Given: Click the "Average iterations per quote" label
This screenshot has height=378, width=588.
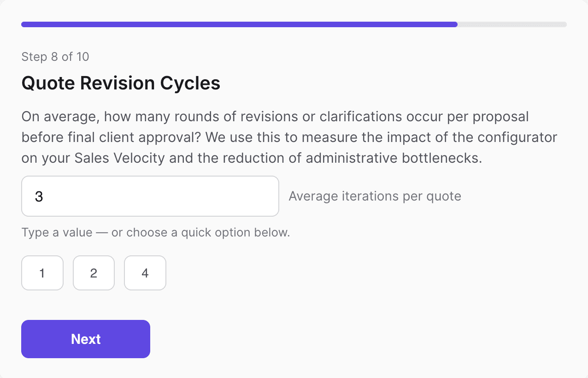Looking at the screenshot, I should (x=375, y=196).
